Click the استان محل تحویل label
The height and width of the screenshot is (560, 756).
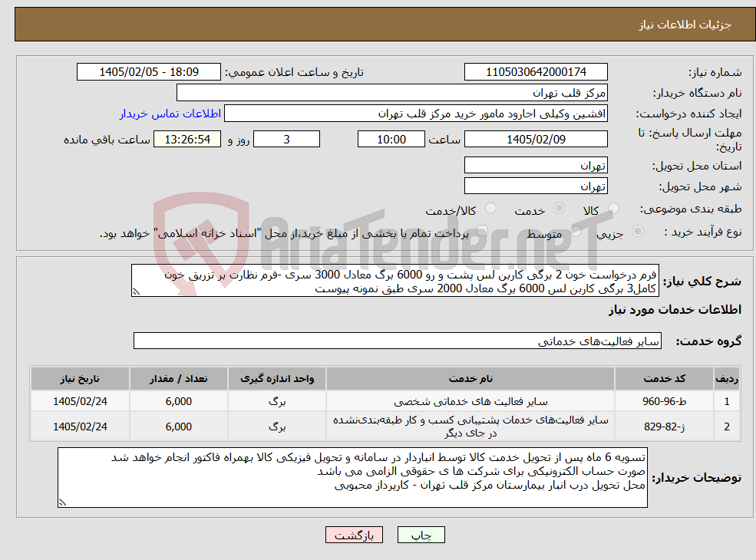click(x=697, y=166)
